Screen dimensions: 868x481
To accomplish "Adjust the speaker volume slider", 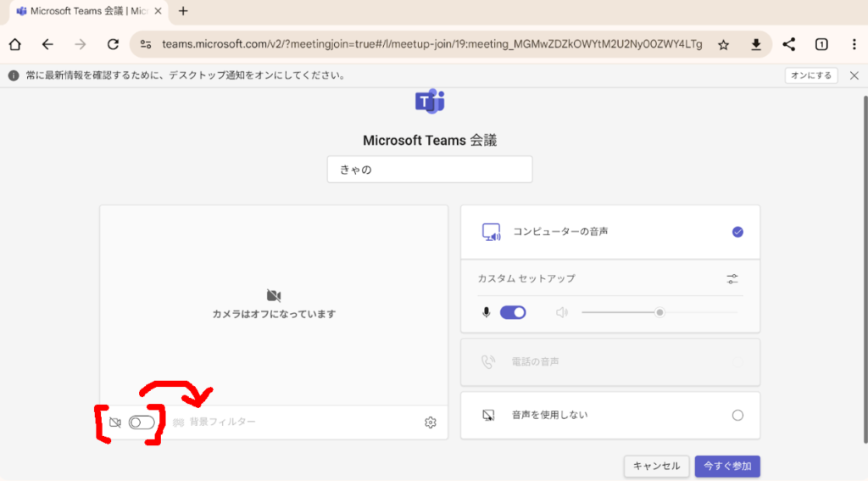I will [x=659, y=312].
